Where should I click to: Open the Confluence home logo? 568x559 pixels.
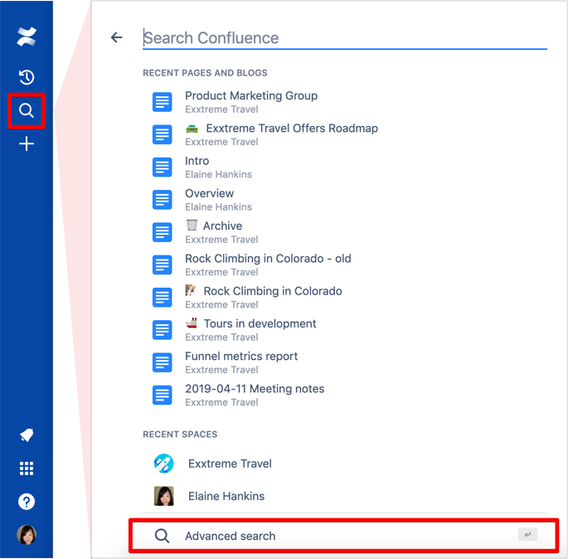point(26,36)
